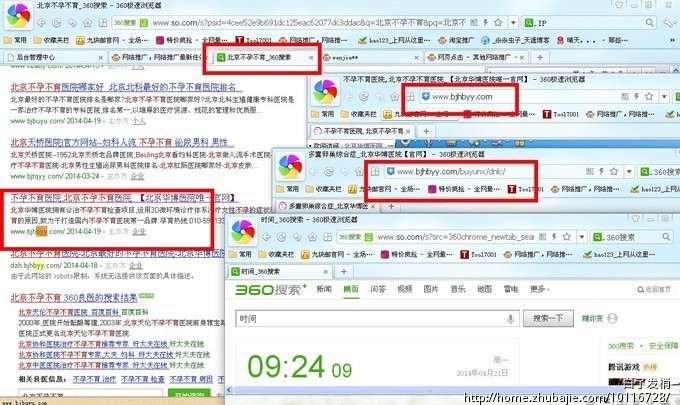Reload page in 时间_360搜索 window

point(281,237)
